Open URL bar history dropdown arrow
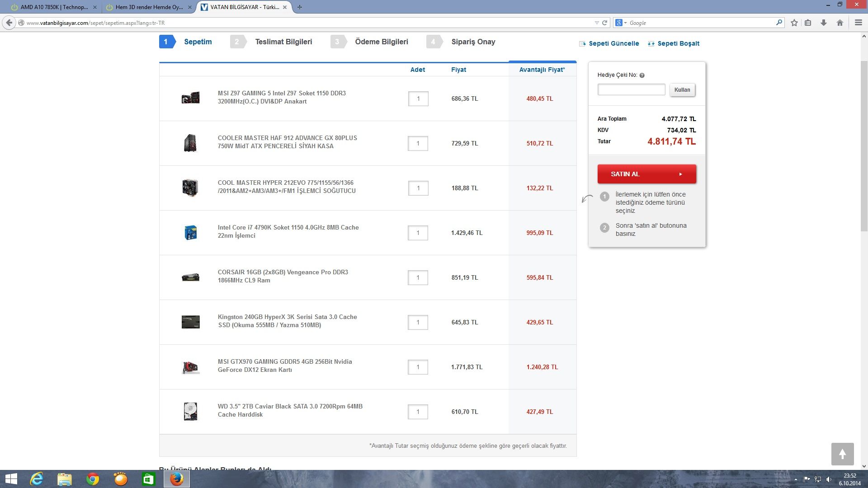Screen dimensions: 868x488 [597, 23]
